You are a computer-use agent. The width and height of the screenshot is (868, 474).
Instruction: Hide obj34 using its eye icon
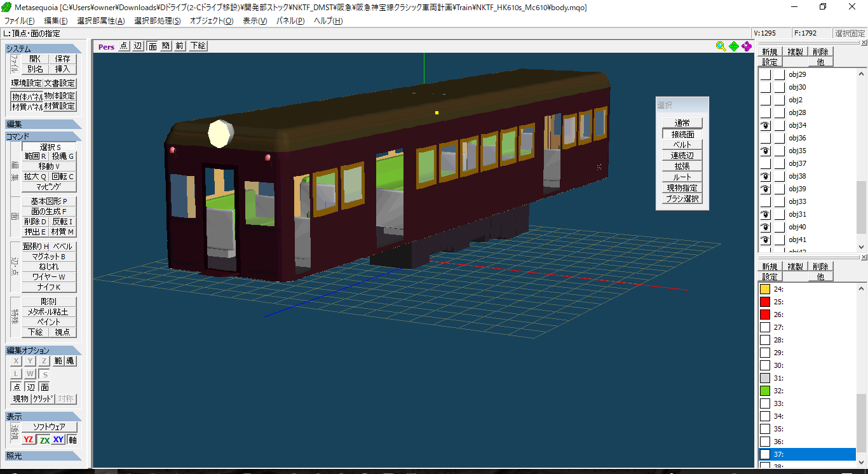[x=766, y=125]
